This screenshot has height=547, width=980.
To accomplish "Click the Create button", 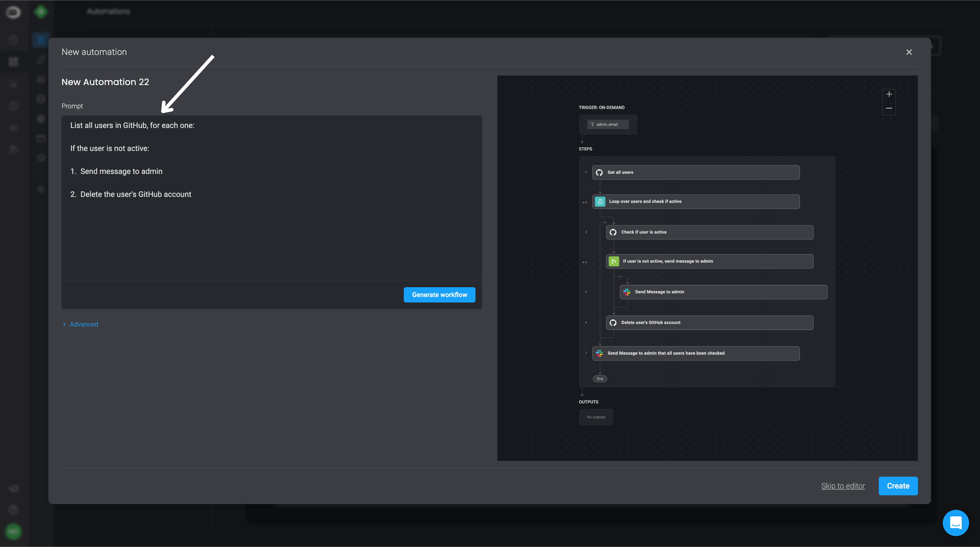I will click(898, 486).
